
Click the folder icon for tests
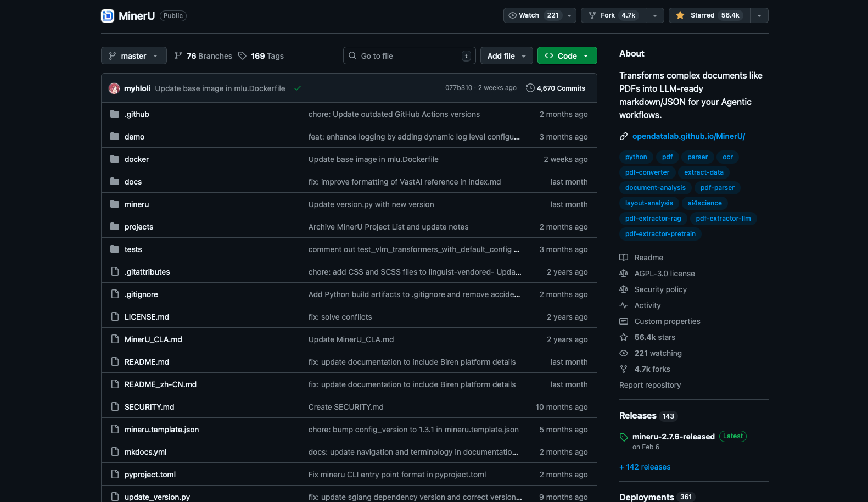pyautogui.click(x=115, y=249)
